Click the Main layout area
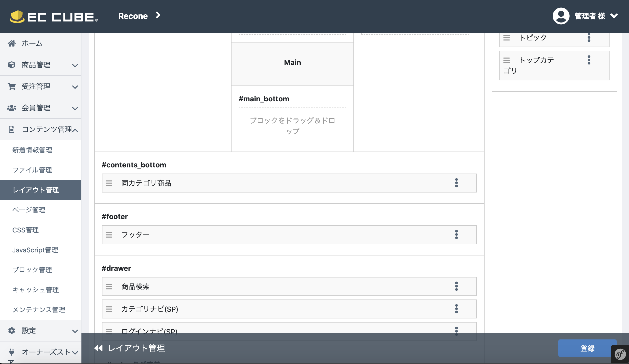The image size is (629, 364). (x=292, y=64)
